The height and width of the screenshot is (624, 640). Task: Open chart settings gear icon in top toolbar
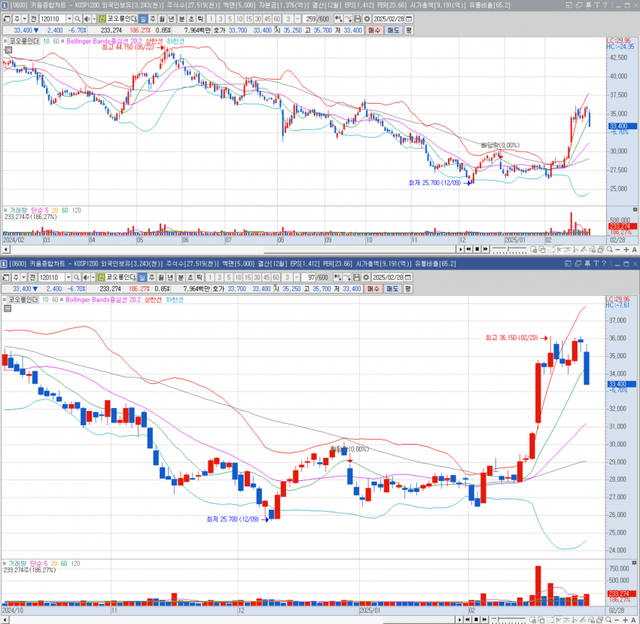pos(369,19)
